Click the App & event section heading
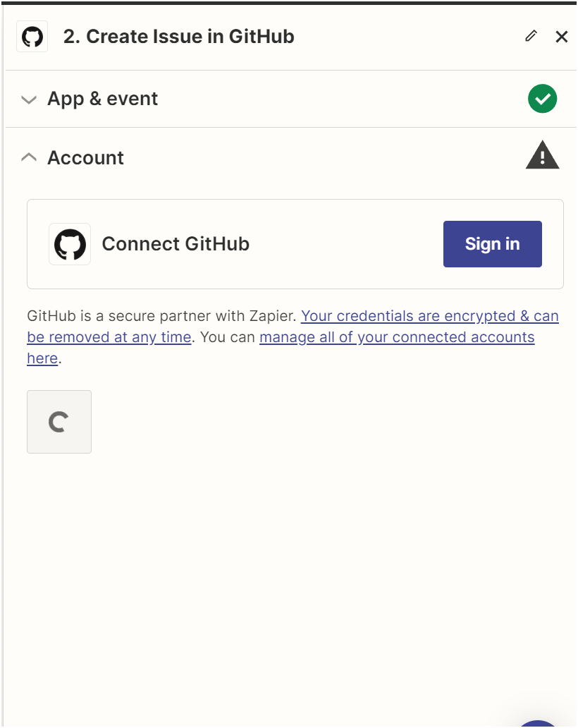The image size is (578, 728). click(x=102, y=99)
